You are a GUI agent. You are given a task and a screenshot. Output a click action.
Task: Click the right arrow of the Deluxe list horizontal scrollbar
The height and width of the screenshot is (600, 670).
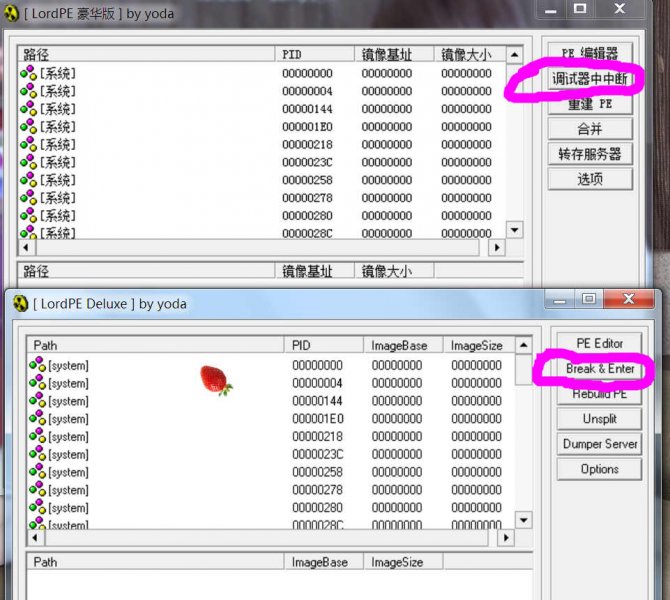[506, 538]
